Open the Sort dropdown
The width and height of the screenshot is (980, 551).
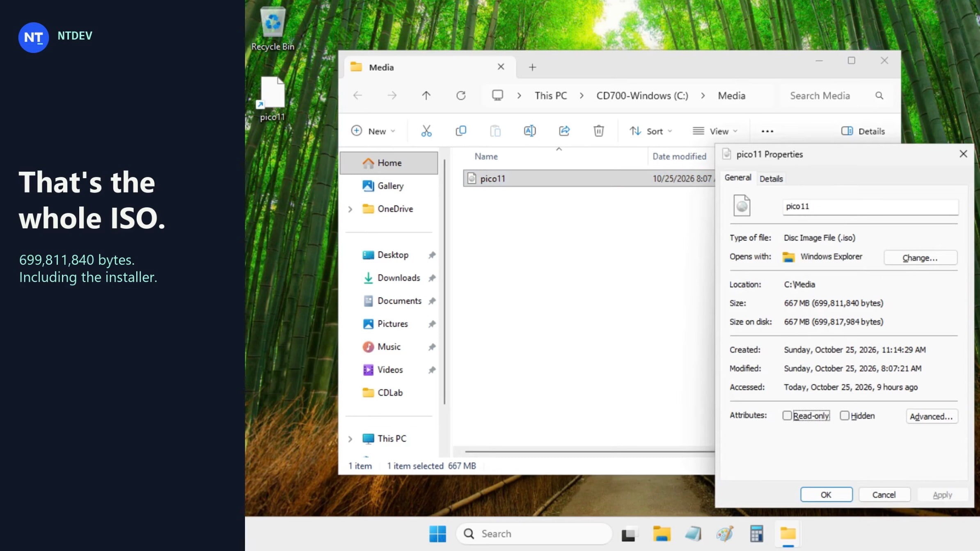651,131
